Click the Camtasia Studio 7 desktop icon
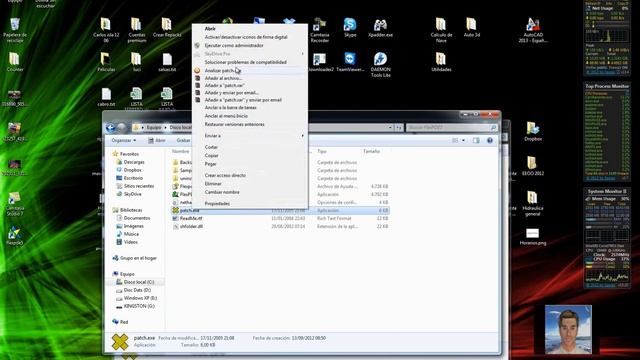Image resolution: width=640 pixels, height=360 pixels. point(15,203)
